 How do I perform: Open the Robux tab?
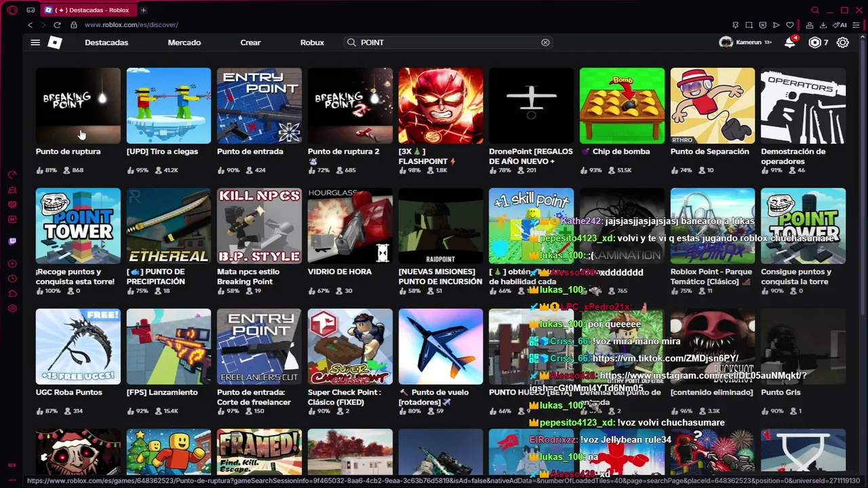point(312,42)
